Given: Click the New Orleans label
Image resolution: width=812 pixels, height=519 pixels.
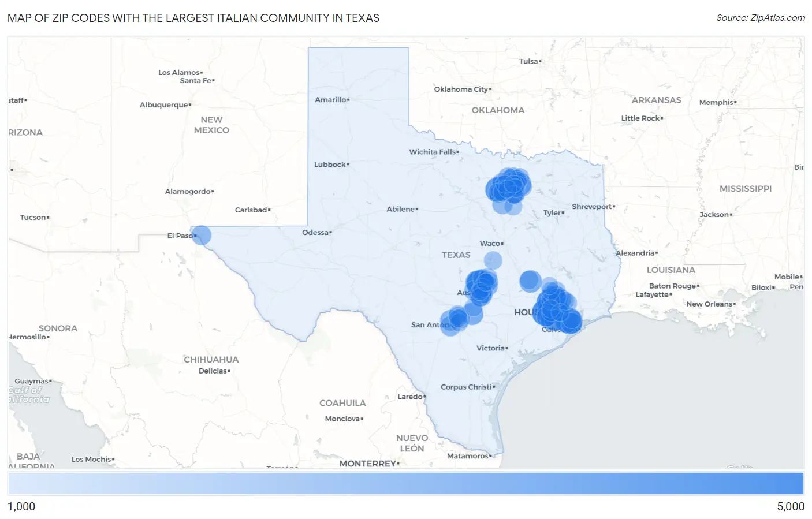Looking at the screenshot, I should [709, 304].
